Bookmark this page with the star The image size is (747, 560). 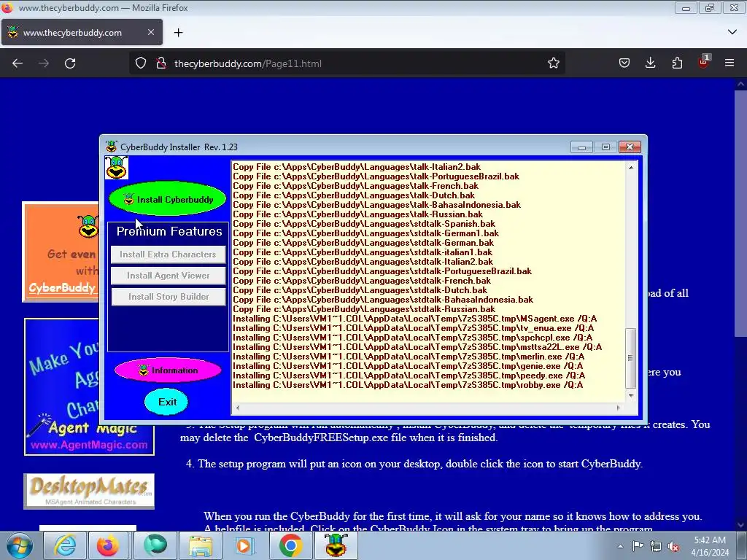coord(553,63)
